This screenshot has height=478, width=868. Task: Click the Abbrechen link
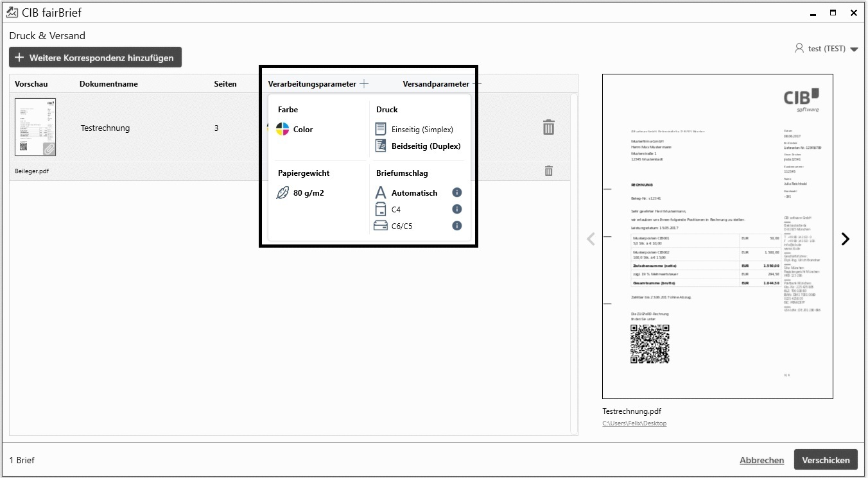tap(761, 460)
